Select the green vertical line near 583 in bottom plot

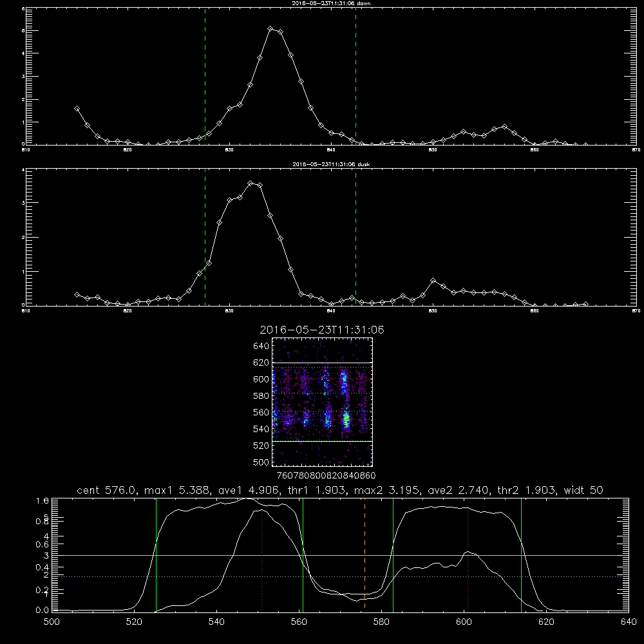[393, 554]
